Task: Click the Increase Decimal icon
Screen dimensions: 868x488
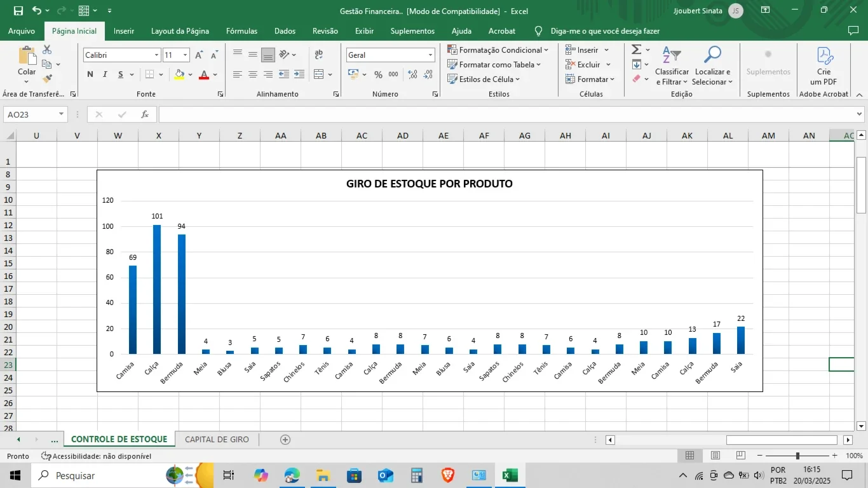Action: 412,74
